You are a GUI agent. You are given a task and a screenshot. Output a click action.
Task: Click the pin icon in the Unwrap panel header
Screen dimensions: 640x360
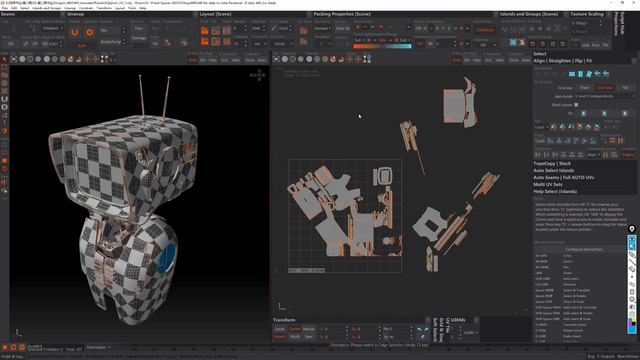(195, 14)
